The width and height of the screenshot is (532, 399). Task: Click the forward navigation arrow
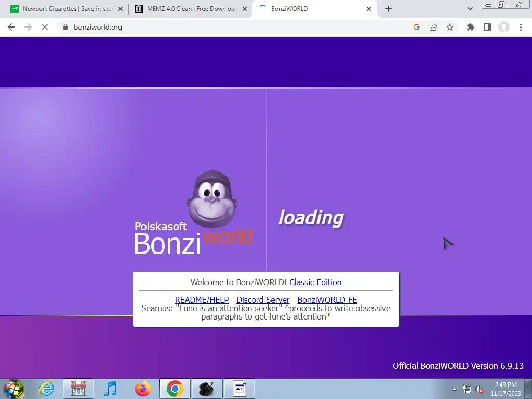[28, 27]
